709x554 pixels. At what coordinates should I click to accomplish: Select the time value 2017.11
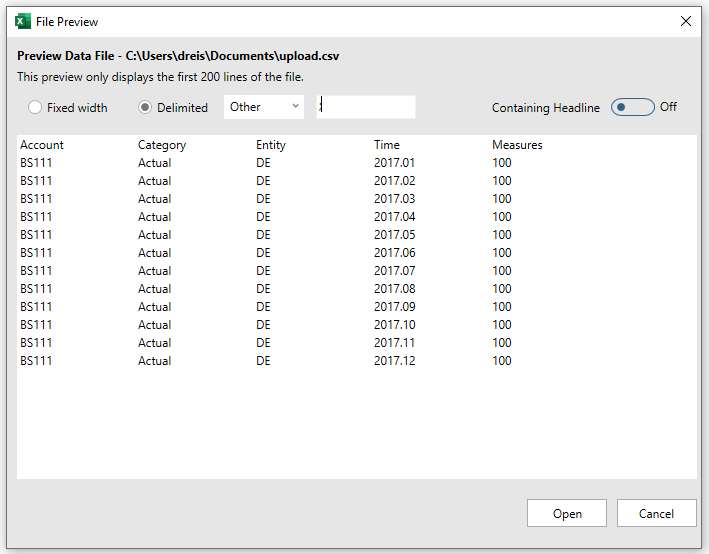[394, 343]
